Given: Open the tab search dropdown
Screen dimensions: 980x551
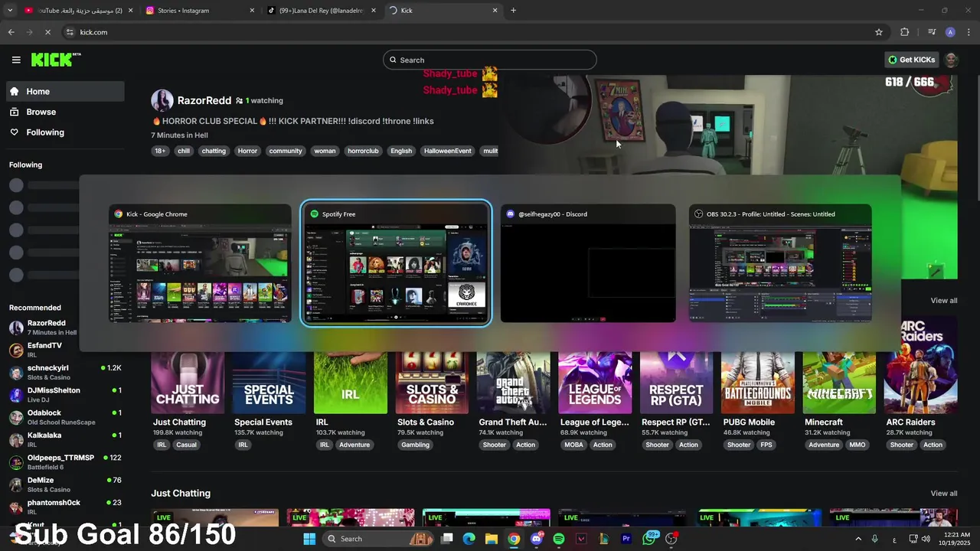Looking at the screenshot, I should tap(10, 11).
